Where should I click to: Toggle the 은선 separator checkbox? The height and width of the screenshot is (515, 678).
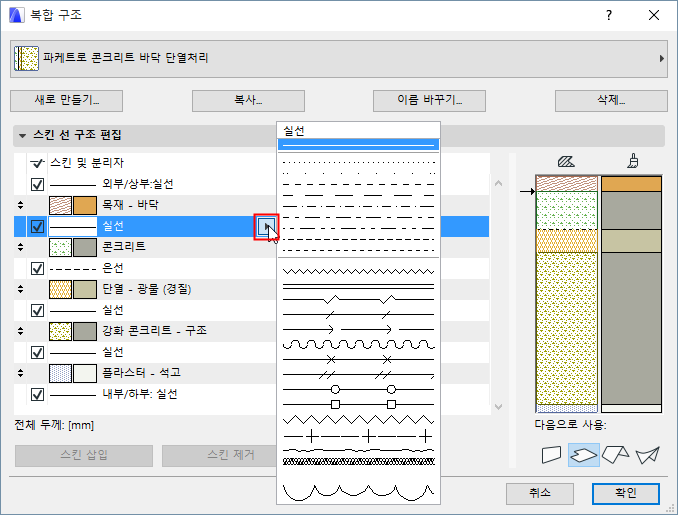38,269
